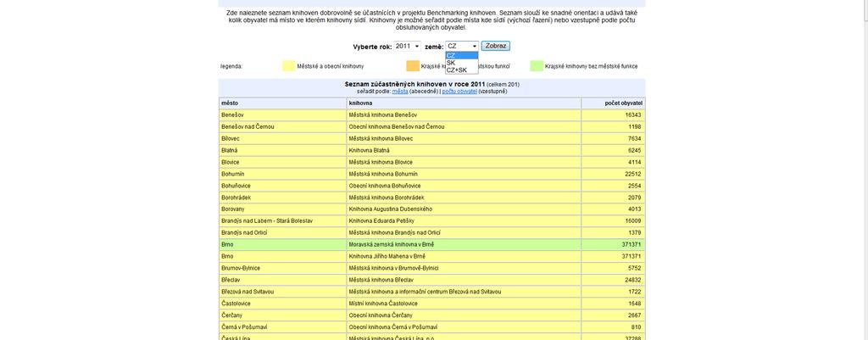Click the Benešov nad Černou city cell
The image size is (868, 340).
coord(282,127)
